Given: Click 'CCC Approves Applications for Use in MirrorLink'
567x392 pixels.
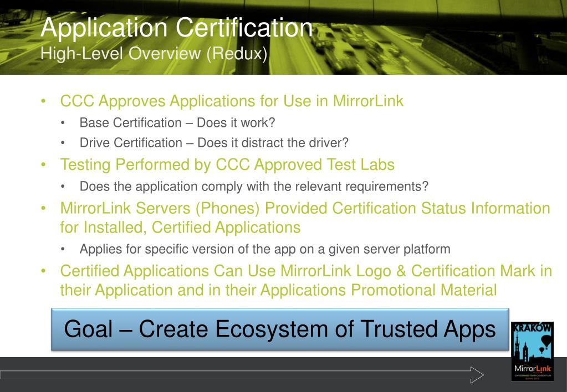Looking at the screenshot, I should point(232,101).
